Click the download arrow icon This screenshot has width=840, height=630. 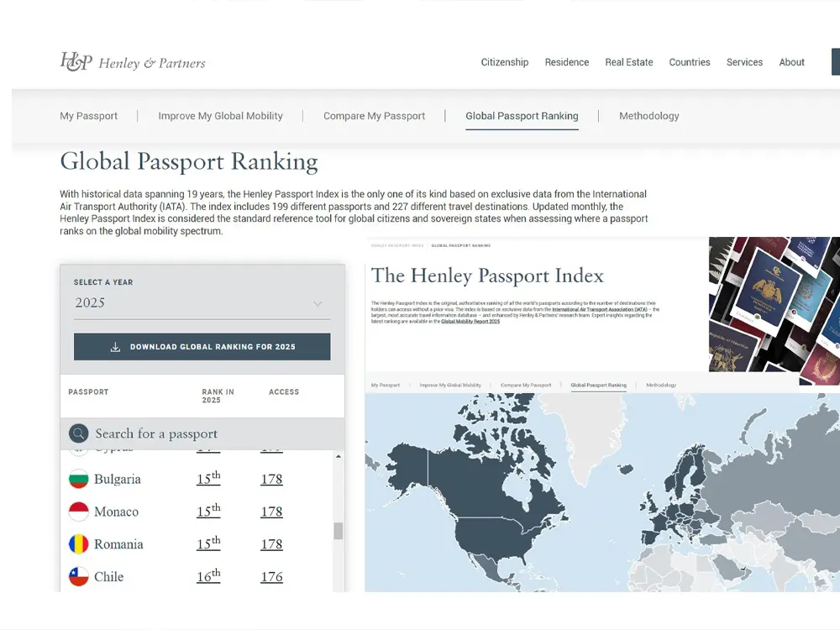coord(115,347)
